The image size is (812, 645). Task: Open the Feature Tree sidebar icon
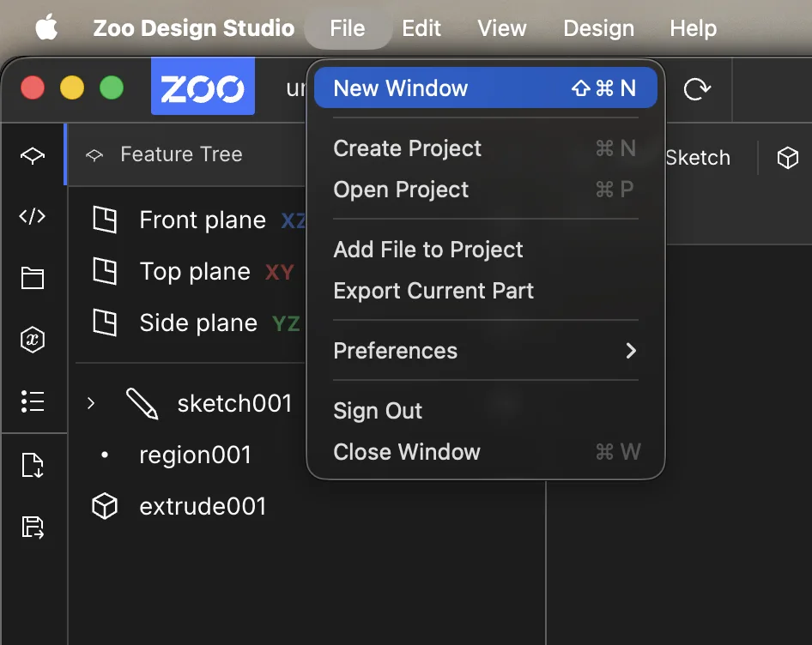(33, 154)
